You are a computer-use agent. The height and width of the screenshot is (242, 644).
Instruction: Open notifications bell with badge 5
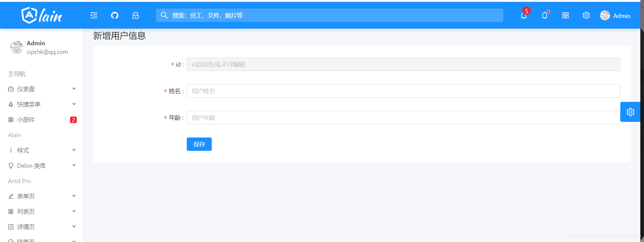coord(524,15)
